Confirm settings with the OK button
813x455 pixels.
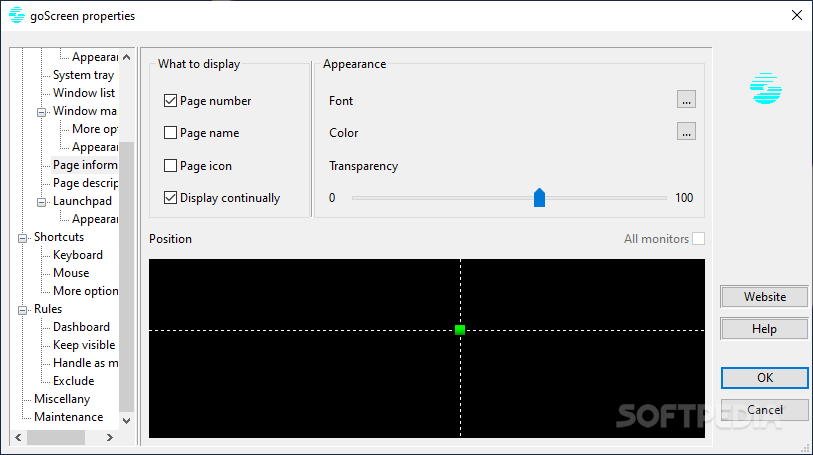pyautogui.click(x=764, y=377)
